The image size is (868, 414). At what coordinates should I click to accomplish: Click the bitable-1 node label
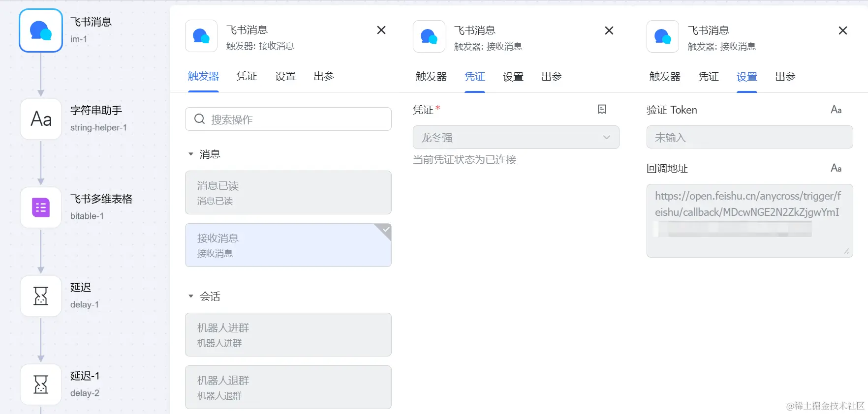87,216
